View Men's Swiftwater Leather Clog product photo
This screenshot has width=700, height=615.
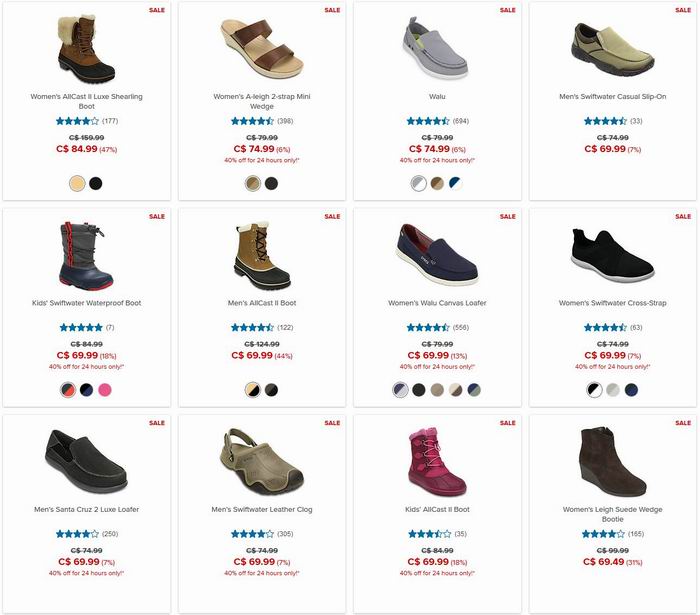coord(262,461)
